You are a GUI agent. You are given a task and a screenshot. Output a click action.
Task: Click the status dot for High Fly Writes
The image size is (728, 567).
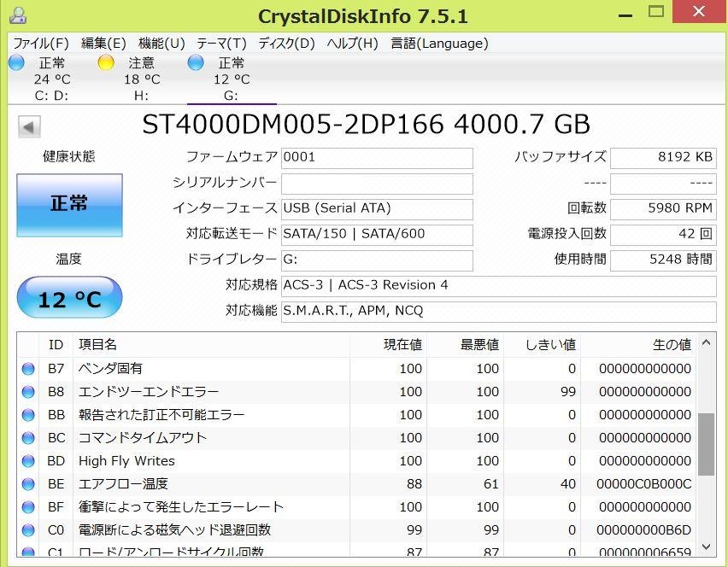[x=28, y=461]
